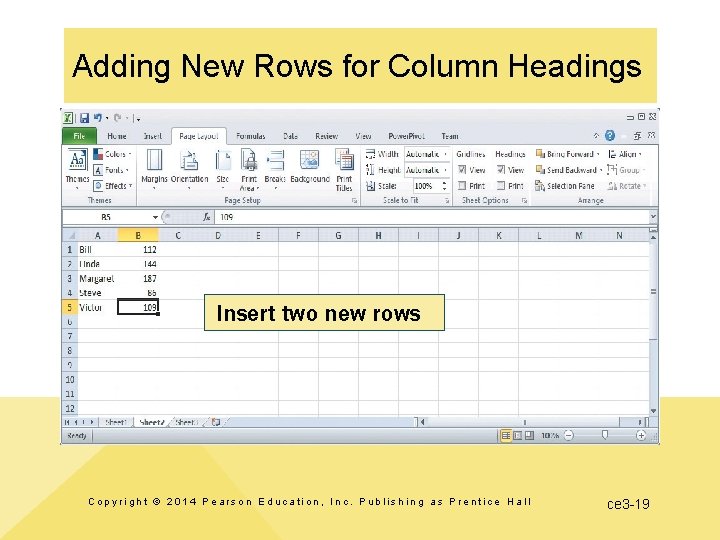
Task: Select the Sheet1 worksheet tab
Action: point(115,422)
